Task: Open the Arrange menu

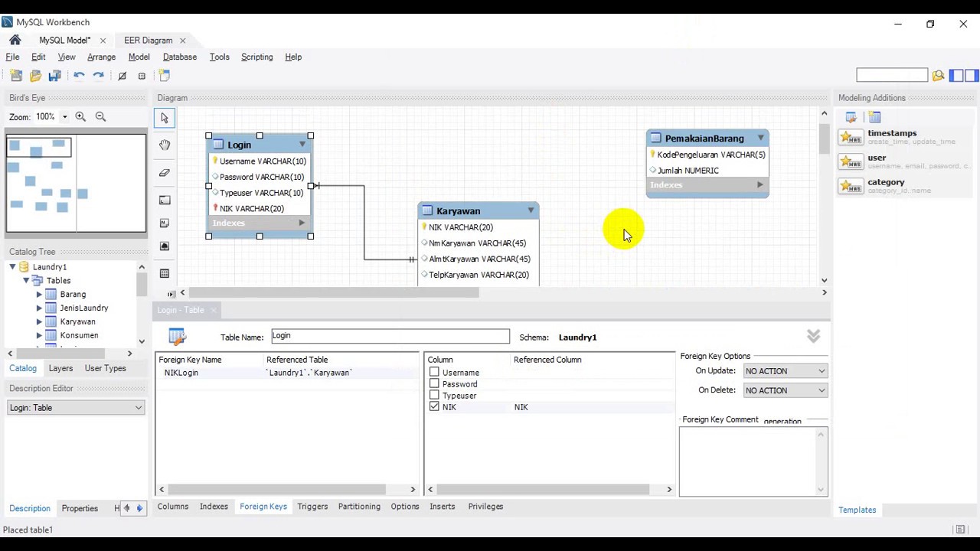Action: click(101, 57)
